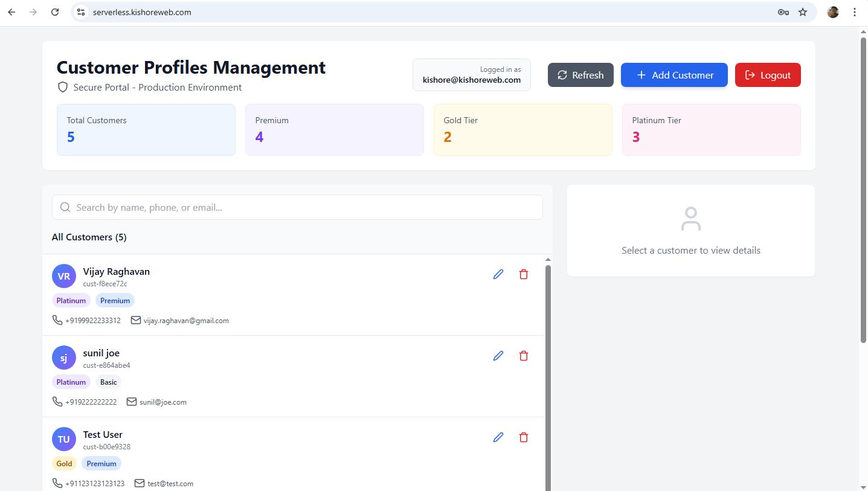The image size is (868, 491).
Task: Click pencil edit icon for sunil joe
Action: click(498, 356)
